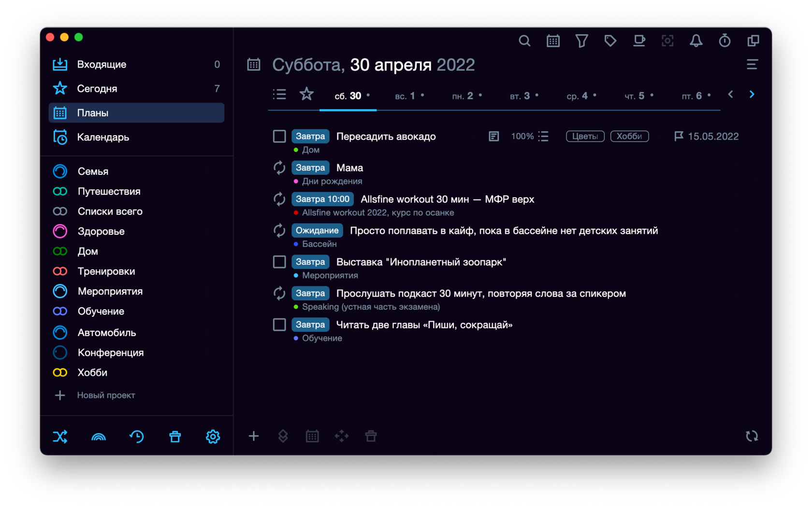Open the notifications bell icon
Image resolution: width=812 pixels, height=508 pixels.
(696, 41)
